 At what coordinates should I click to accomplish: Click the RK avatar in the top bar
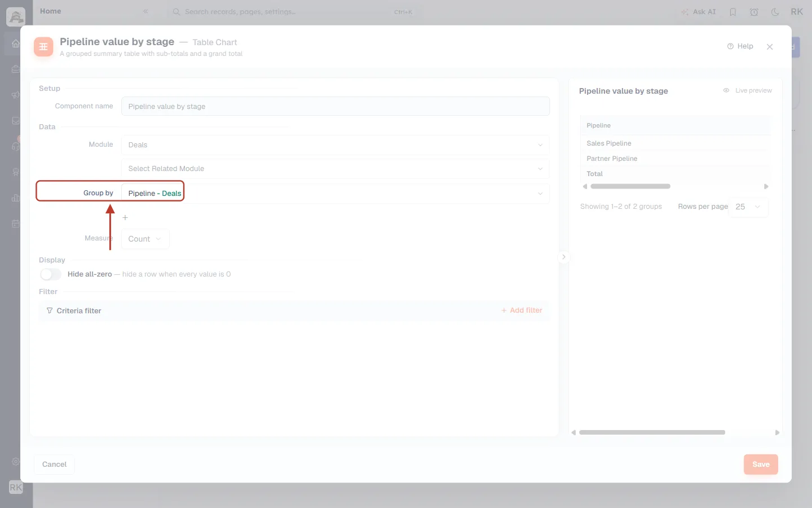797,12
